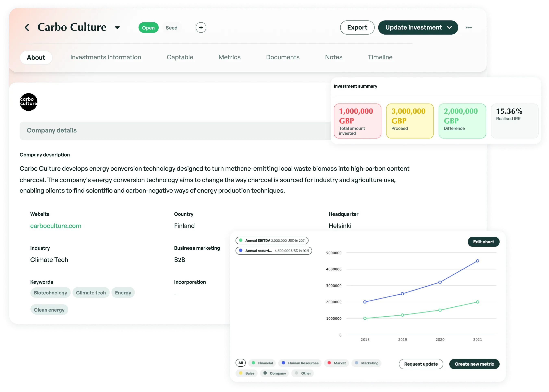
Task: Toggle the Sales metrics filter
Action: (x=246, y=373)
